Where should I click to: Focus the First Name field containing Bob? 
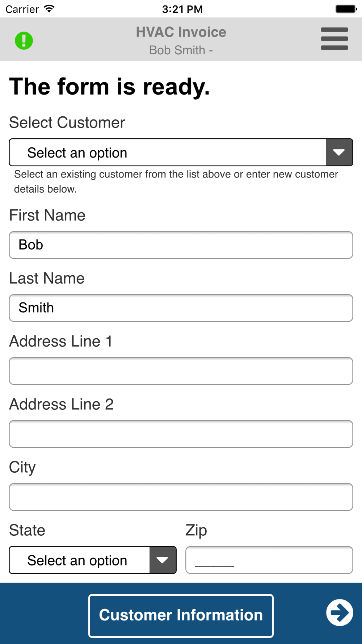[x=181, y=245]
